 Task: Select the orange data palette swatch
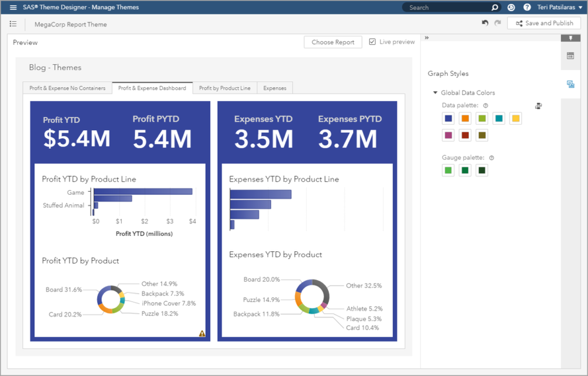pos(465,119)
